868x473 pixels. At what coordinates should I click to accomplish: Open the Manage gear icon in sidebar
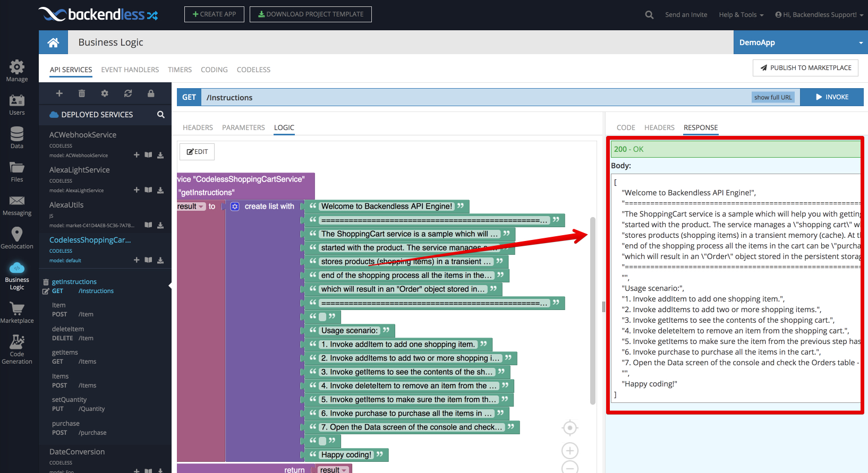pyautogui.click(x=17, y=67)
